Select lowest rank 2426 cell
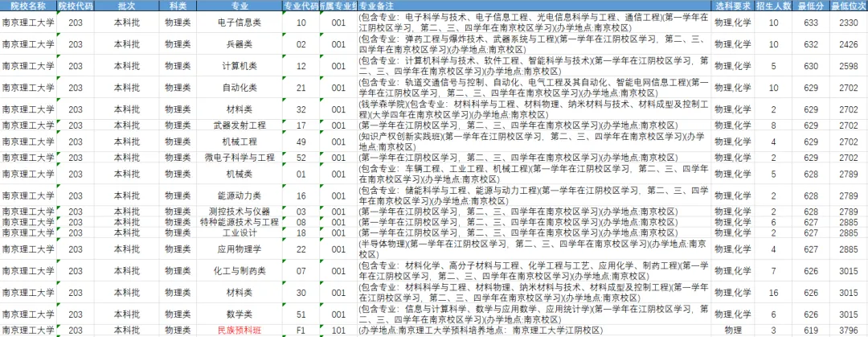The height and width of the screenshot is (337, 868). click(849, 43)
